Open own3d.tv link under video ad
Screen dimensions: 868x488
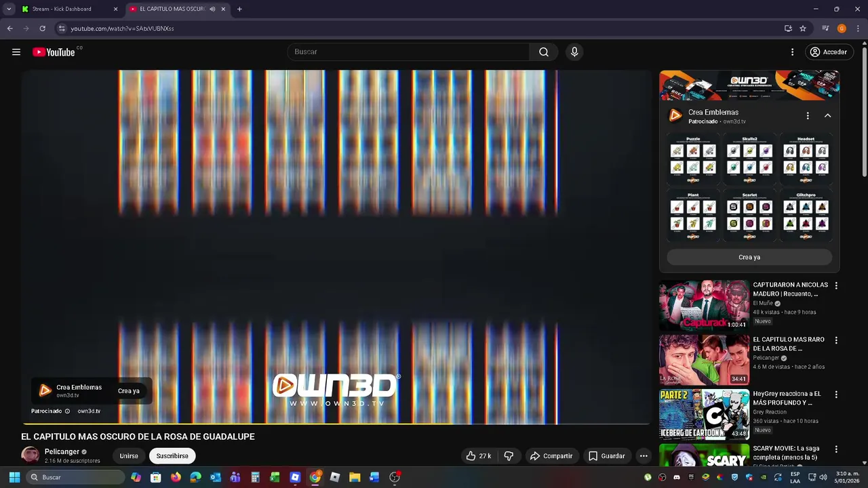click(89, 411)
